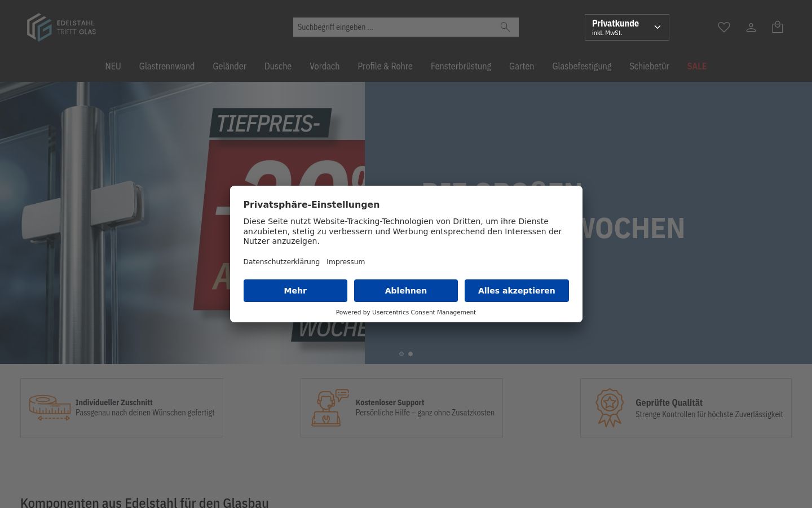Click the Geprüfte Qualität text

point(669,402)
